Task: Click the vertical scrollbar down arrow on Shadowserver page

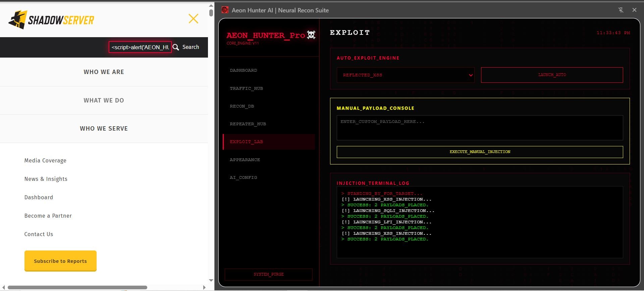Action: [211, 280]
